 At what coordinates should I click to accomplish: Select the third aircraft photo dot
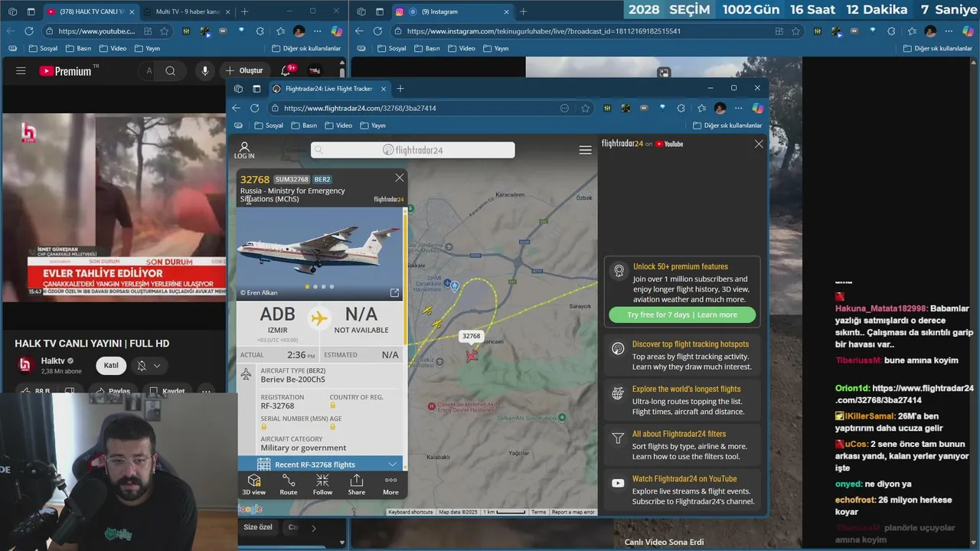[323, 286]
